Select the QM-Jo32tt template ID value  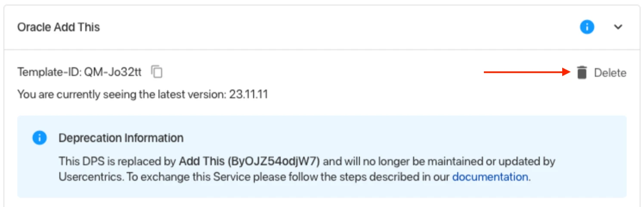(113, 72)
